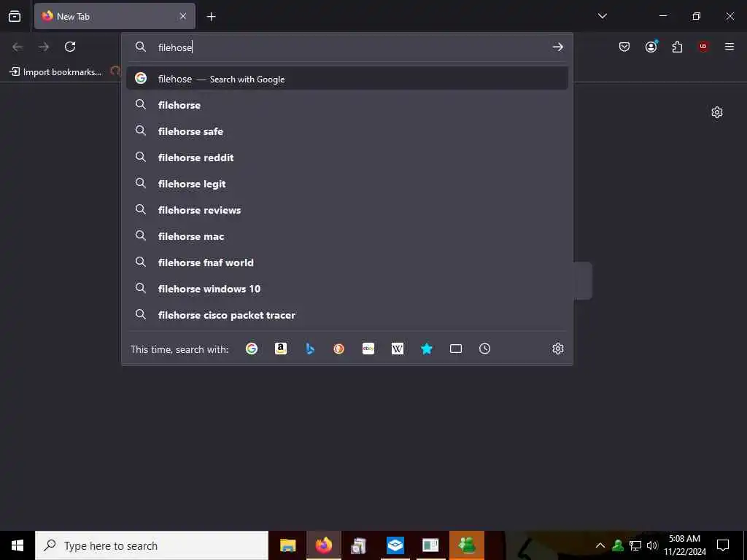Select the 'filehorse windows 10' suggestion

tap(347, 288)
